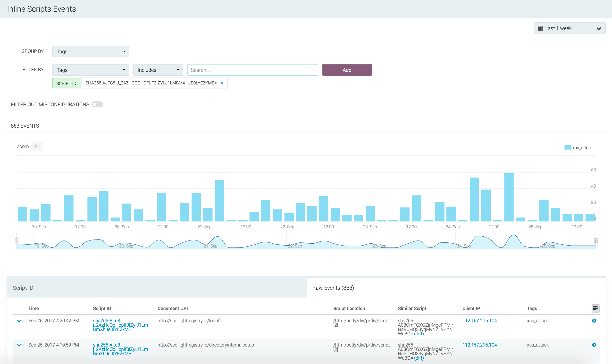The image size is (612, 364).
Task: Open Client IP in 4:19:59 PM row
Action: pyautogui.click(x=479, y=345)
